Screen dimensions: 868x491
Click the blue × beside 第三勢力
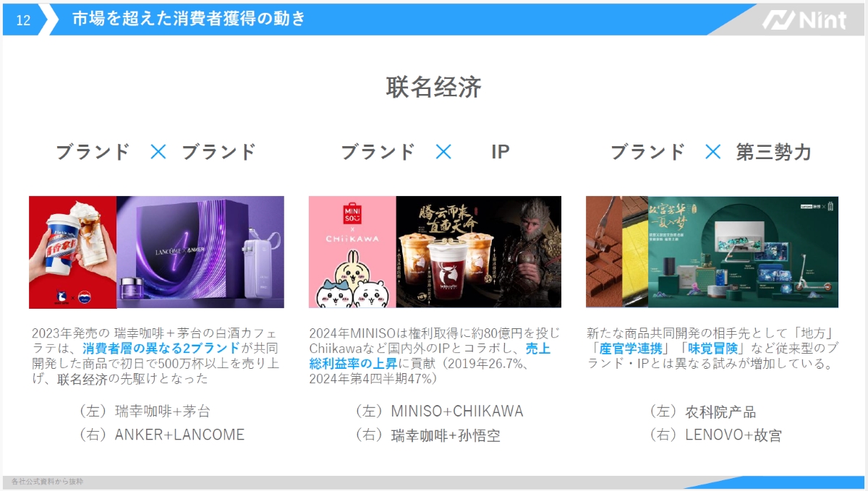tap(713, 152)
